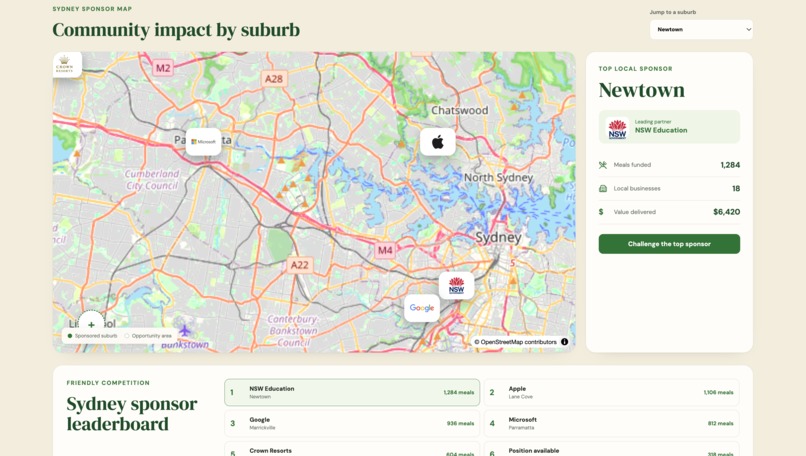Click the Meals funded utensils icon

603,165
